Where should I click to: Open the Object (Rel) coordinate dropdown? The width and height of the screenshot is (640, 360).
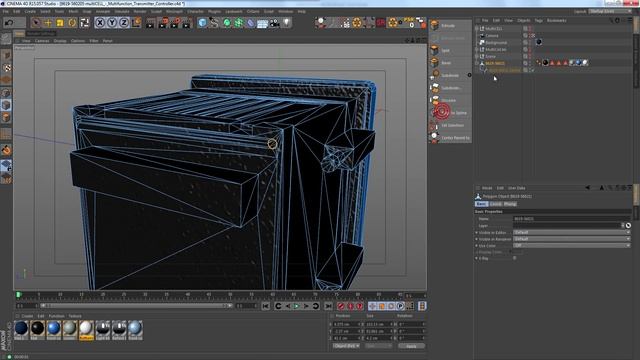pos(346,346)
